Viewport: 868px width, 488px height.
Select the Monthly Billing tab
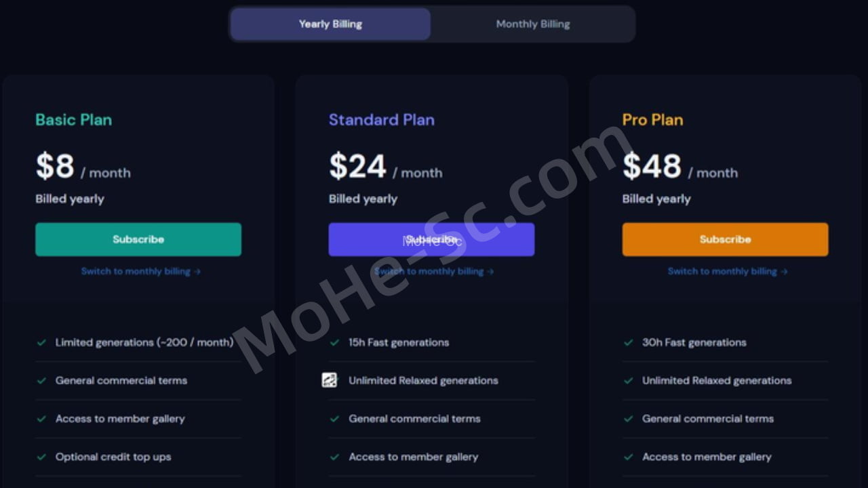(532, 24)
